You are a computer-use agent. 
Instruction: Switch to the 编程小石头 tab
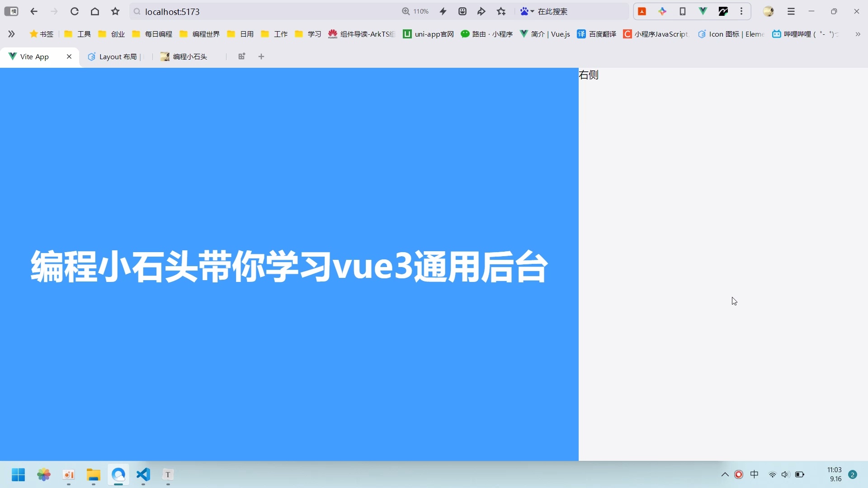[x=189, y=56]
